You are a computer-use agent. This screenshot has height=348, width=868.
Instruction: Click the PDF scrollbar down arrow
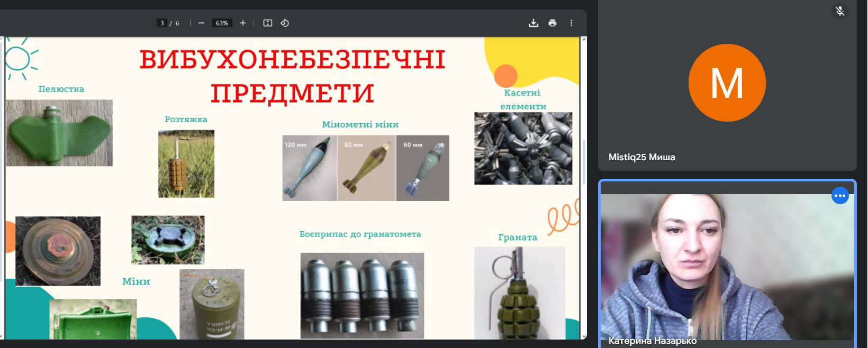pyautogui.click(x=584, y=336)
